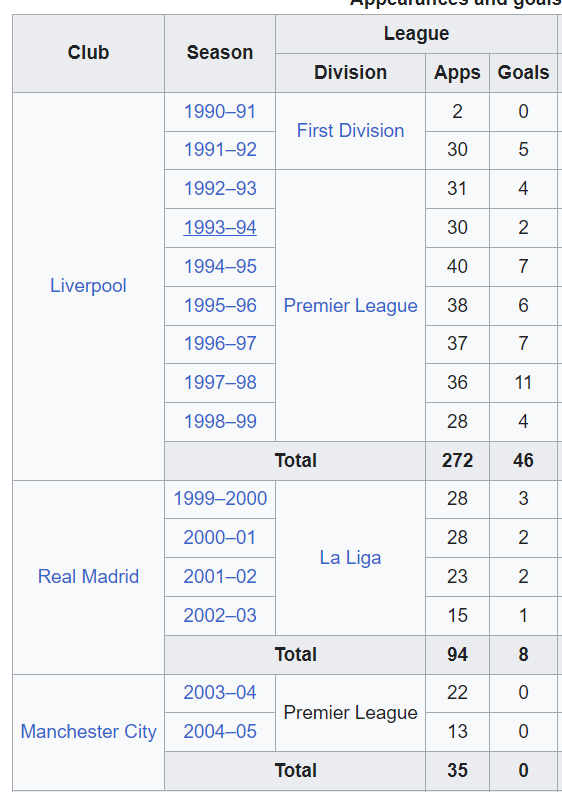The width and height of the screenshot is (562, 792).
Task: Open the Liverpool club link
Action: coord(88,286)
